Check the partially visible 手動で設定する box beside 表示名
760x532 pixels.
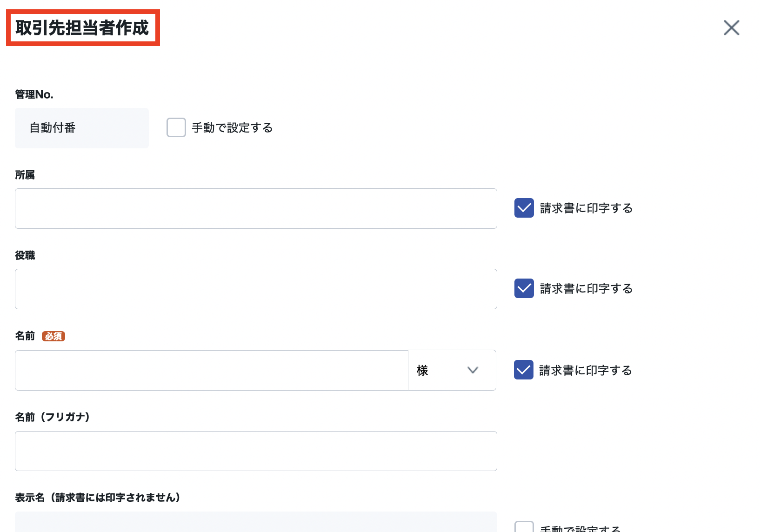524,527
